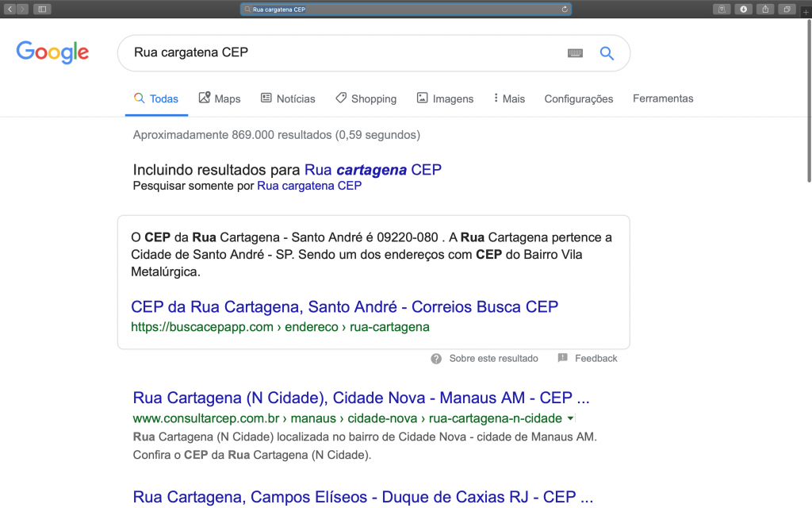
Task: Switch to the Notícias tab
Action: 288,98
